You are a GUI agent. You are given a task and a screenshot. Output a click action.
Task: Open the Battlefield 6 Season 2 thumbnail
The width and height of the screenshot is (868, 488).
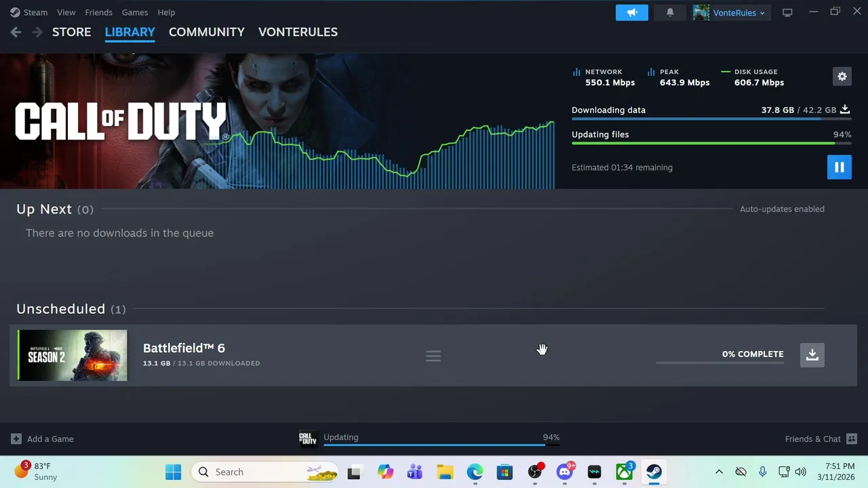(x=73, y=355)
